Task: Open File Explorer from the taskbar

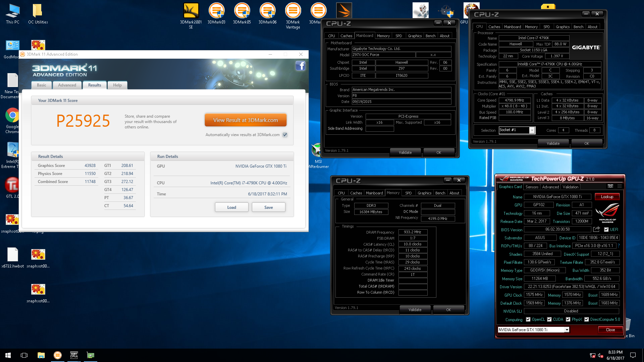Action: tap(41, 355)
